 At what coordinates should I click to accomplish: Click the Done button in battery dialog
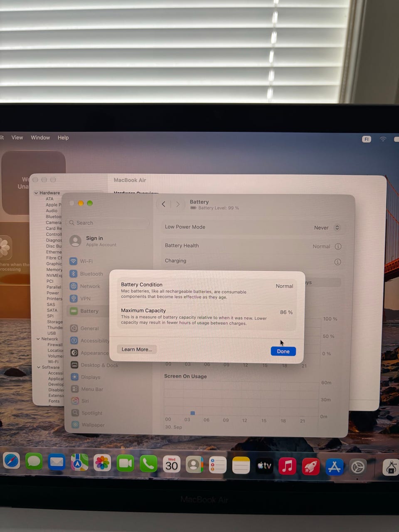(x=283, y=351)
